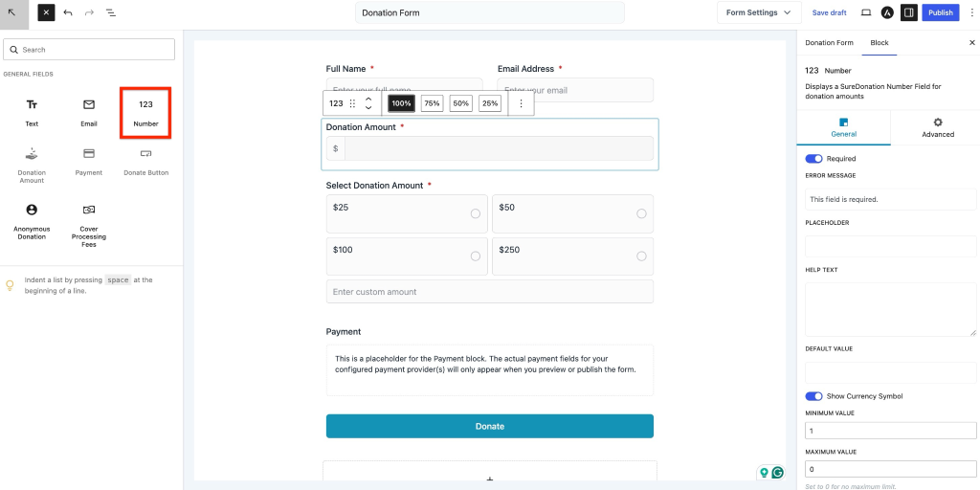Click the Number block type icon in toolbar
The width and height of the screenshot is (980, 490).
(336, 103)
